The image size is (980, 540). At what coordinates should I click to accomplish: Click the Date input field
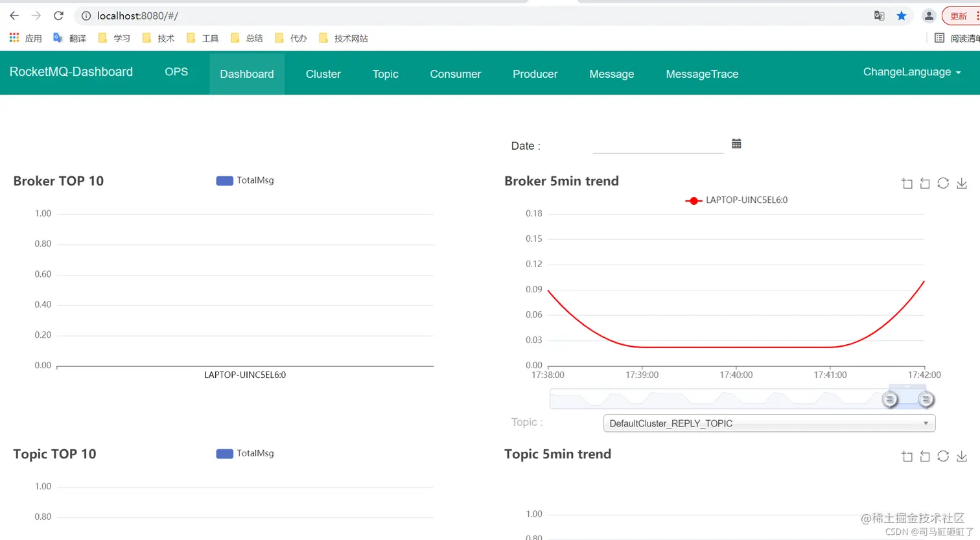point(658,145)
